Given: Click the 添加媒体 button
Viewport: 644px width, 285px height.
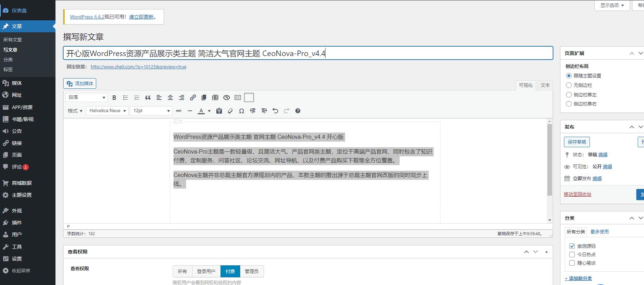Looking at the screenshot, I should coord(80,83).
